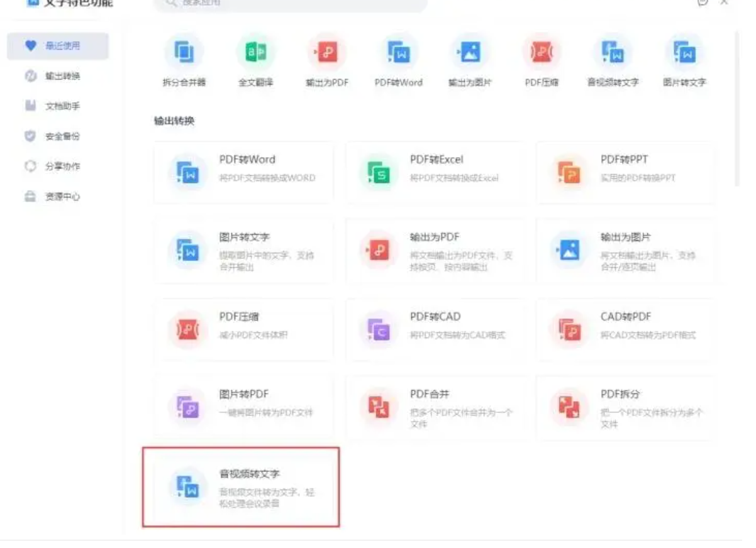Viewport: 756px width, 548px height.
Task: Open the PDF拆分 card icon
Action: (569, 407)
